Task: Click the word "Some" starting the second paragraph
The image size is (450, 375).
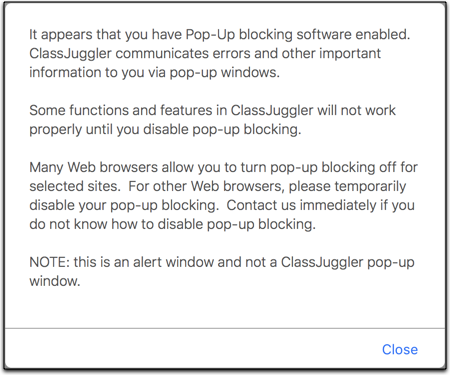Action: [x=47, y=110]
